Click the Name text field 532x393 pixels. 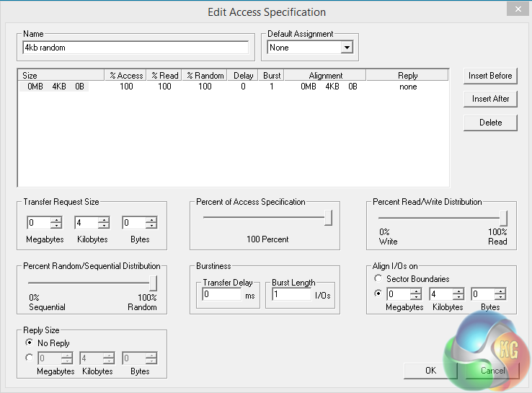136,48
